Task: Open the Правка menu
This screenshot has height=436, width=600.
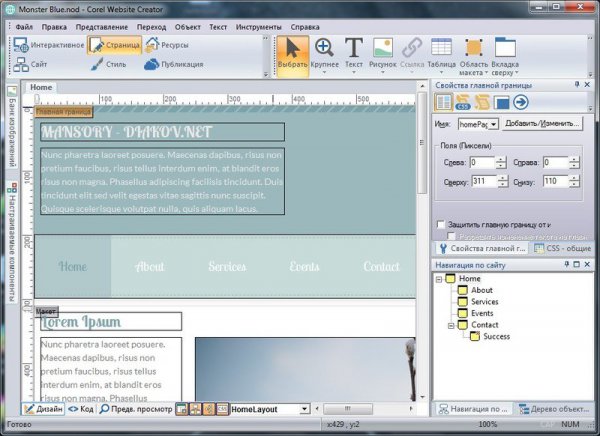Action: coord(54,27)
